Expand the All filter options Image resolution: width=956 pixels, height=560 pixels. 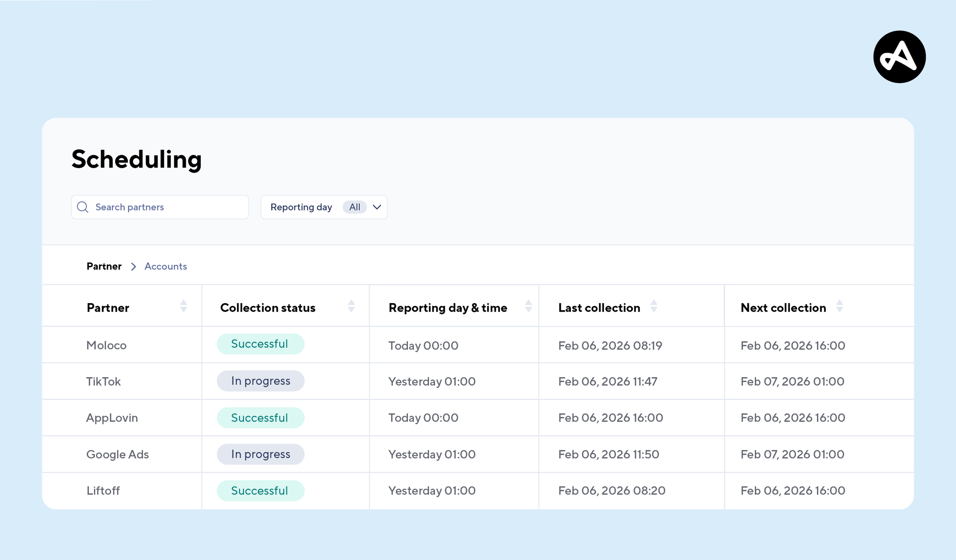(x=355, y=207)
